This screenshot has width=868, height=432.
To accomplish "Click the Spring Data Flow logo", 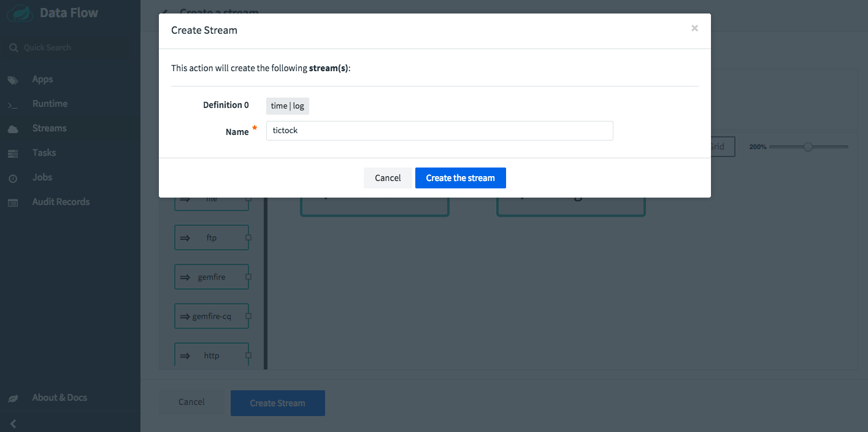I will tap(20, 13).
